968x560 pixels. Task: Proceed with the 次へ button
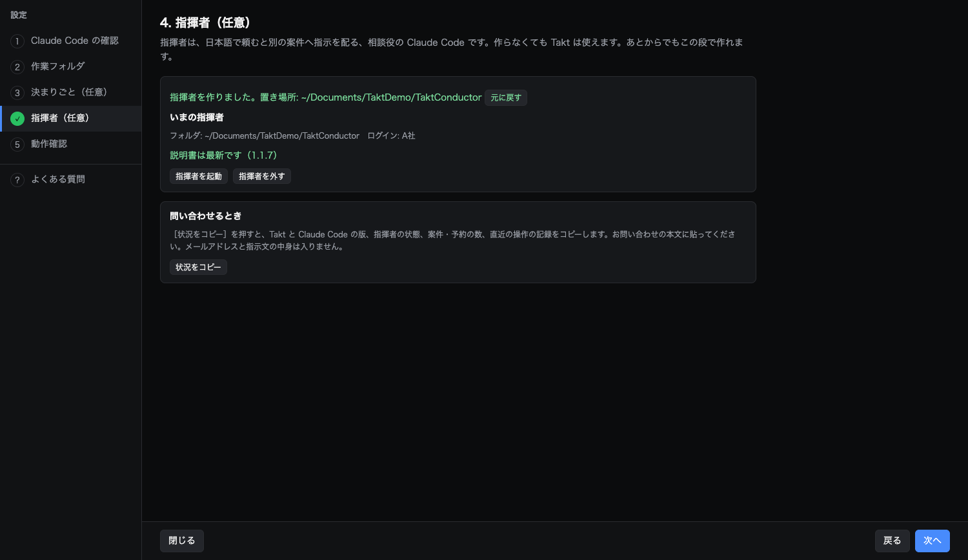click(x=933, y=541)
